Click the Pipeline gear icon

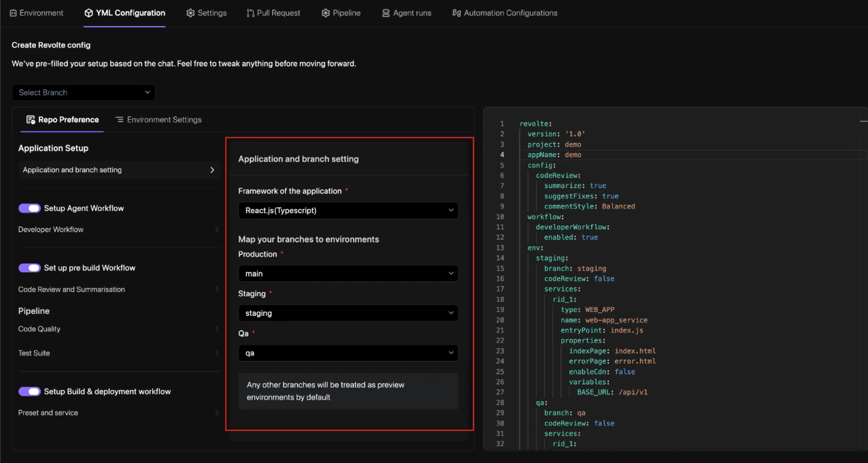coord(326,13)
